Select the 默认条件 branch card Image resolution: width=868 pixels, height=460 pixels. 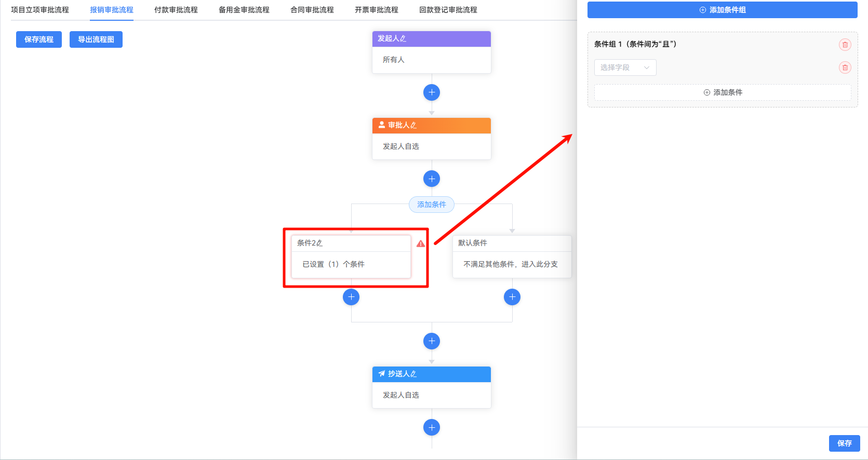[x=512, y=258]
